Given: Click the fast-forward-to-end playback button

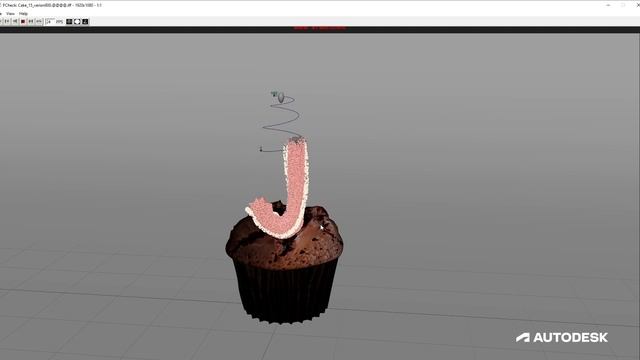Looking at the screenshot, I should tap(39, 21).
